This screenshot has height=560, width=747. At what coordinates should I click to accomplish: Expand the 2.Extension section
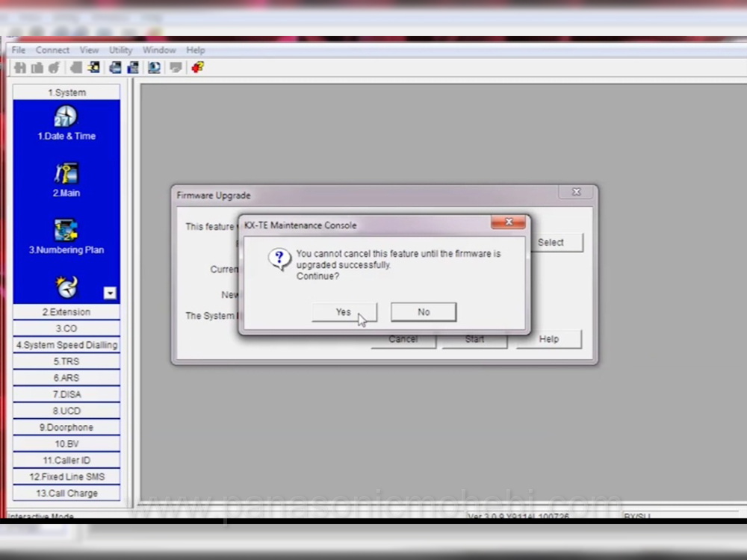click(66, 312)
